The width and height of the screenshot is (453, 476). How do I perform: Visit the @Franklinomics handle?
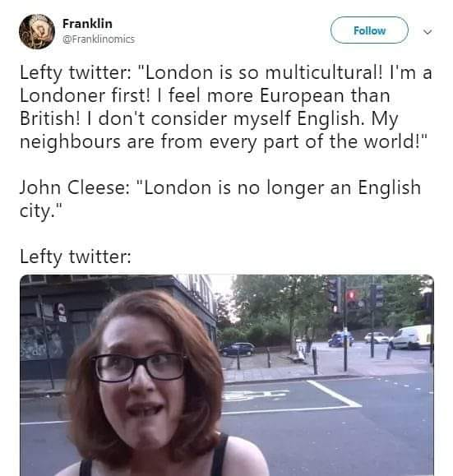[x=99, y=39]
